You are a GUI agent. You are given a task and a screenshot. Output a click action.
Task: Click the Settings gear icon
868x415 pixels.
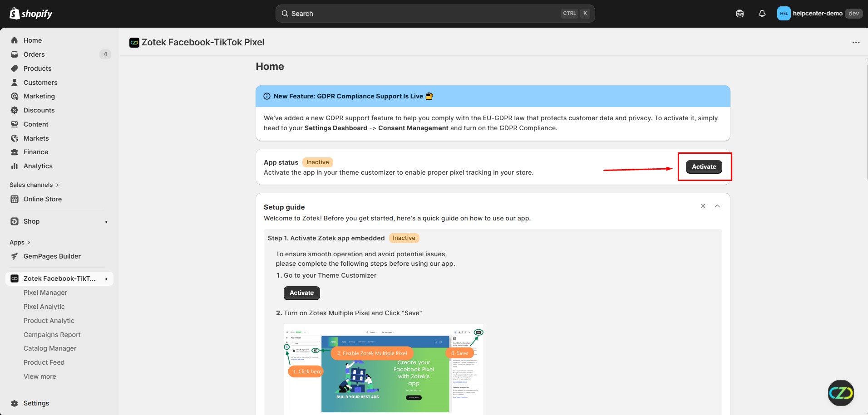point(15,403)
